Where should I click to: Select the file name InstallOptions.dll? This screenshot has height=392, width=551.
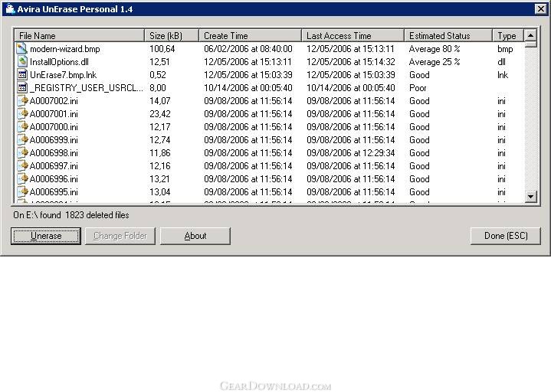[59, 62]
